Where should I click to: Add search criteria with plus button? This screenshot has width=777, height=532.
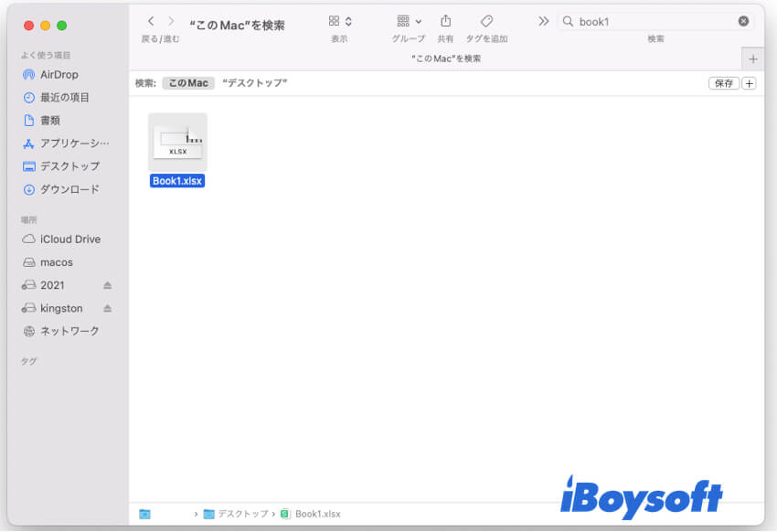pos(750,83)
